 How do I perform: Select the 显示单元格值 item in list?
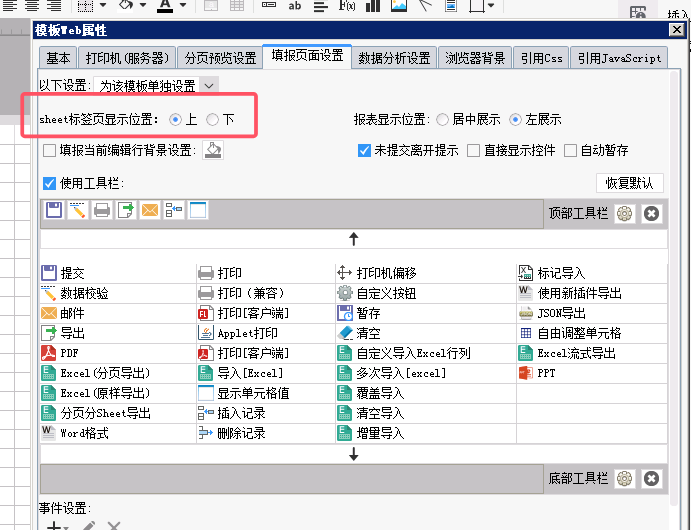266,393
